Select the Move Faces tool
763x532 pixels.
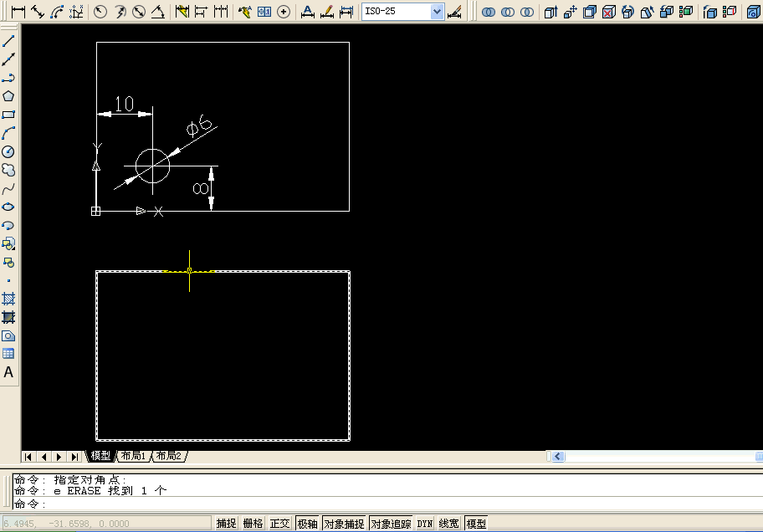(571, 12)
